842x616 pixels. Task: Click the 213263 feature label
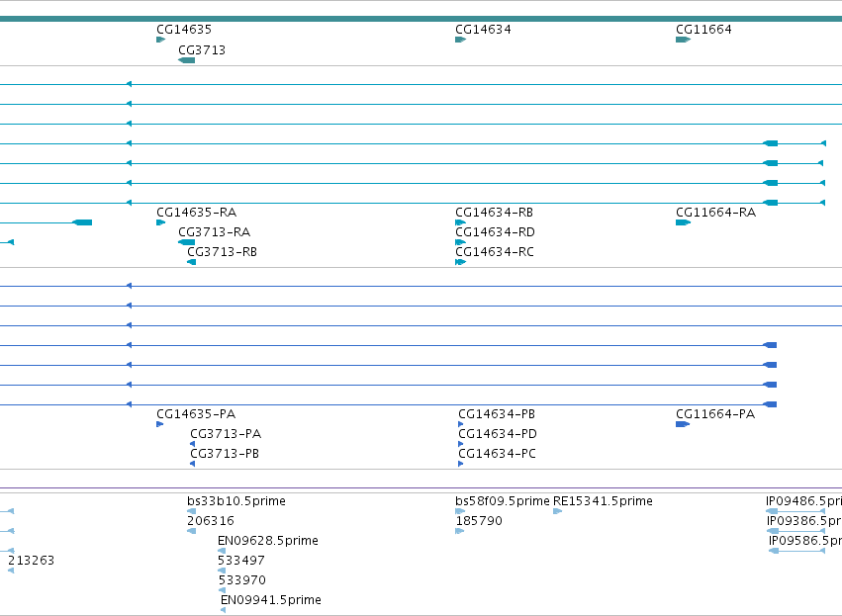[31, 561]
